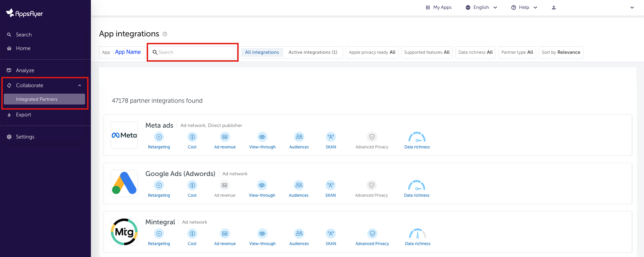The height and width of the screenshot is (257, 644).
Task: Open Sort by Relevance dropdown
Action: 561,52
